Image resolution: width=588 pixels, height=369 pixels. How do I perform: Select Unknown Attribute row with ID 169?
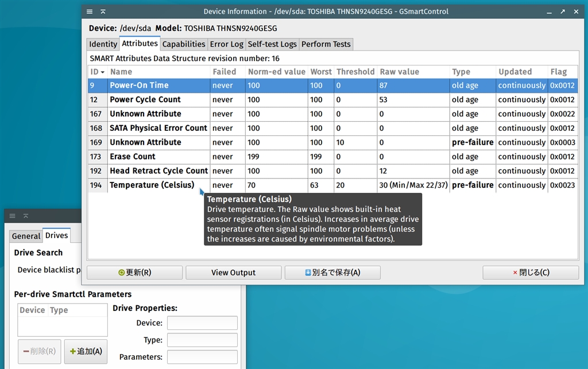[x=332, y=142]
